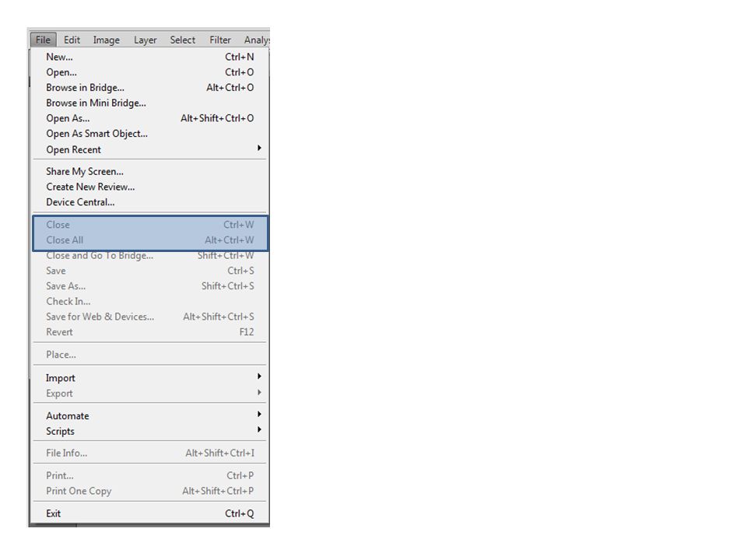This screenshot has height=560, width=747.
Task: Open the Select menu
Action: point(182,40)
